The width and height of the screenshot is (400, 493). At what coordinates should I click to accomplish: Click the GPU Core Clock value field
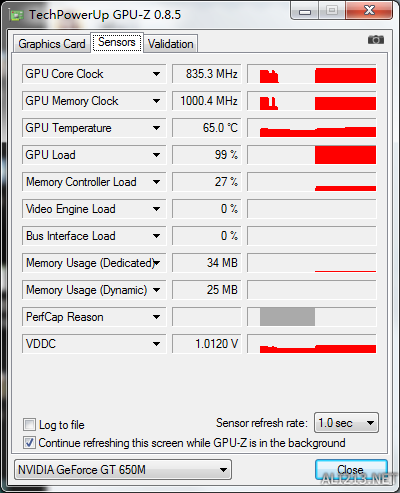point(206,74)
